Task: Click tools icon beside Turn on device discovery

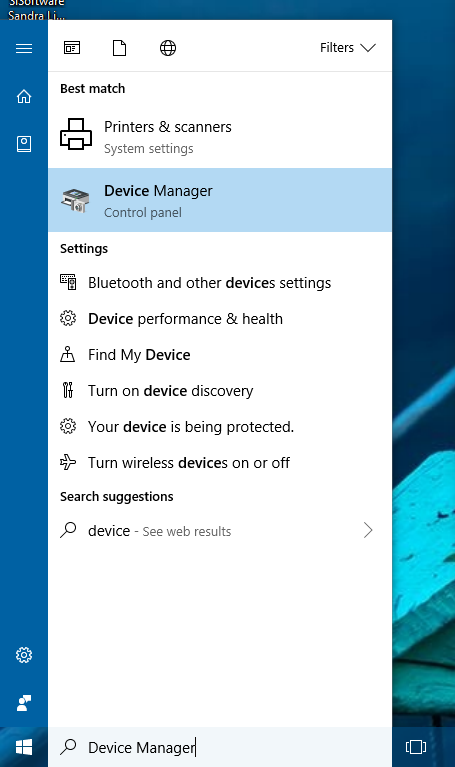Action: tap(68, 390)
